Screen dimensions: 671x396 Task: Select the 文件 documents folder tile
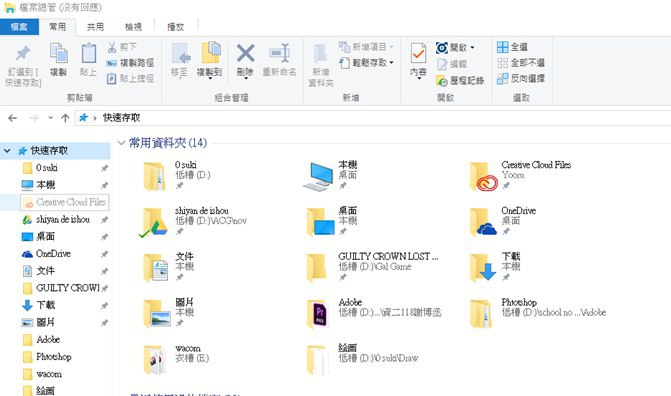pos(169,267)
